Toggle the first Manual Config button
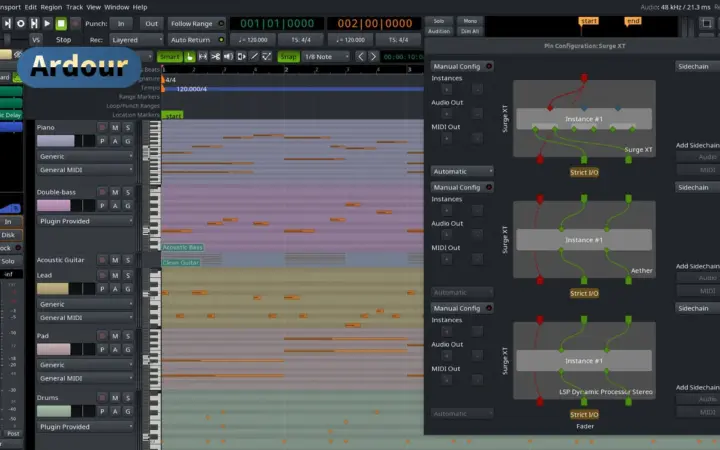 coord(462,67)
